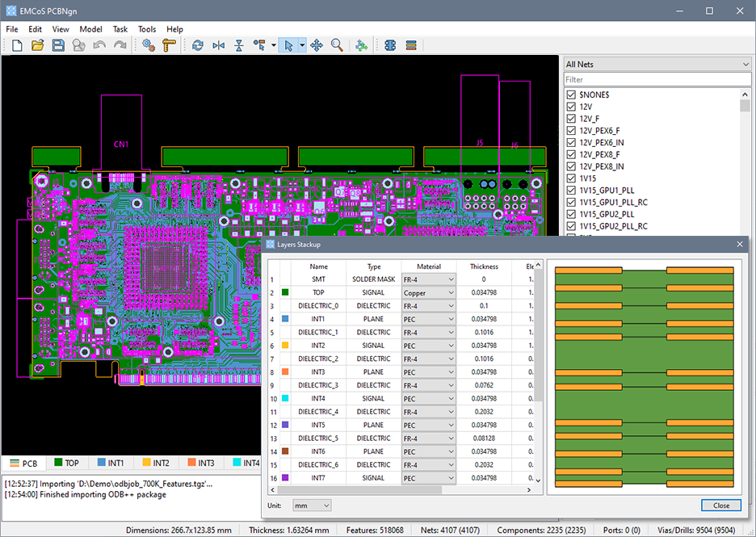
Task: Select the Pan move tool
Action: 317,46
